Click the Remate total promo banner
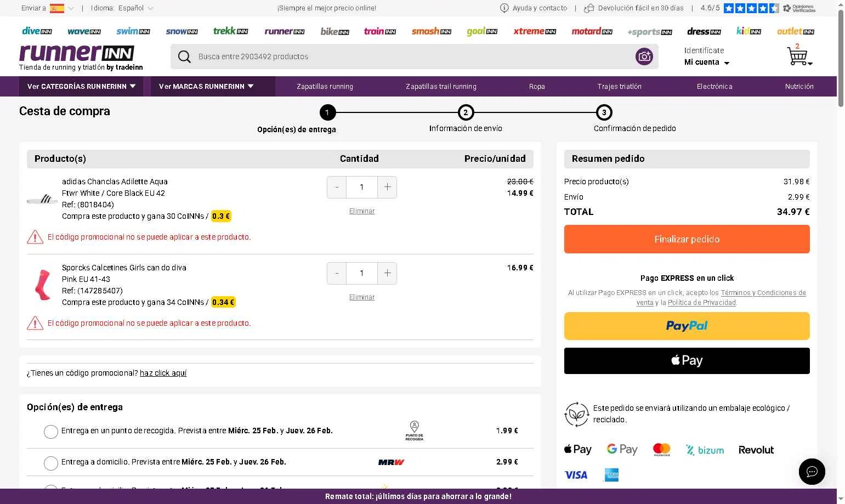This screenshot has width=845, height=504. tap(418, 496)
